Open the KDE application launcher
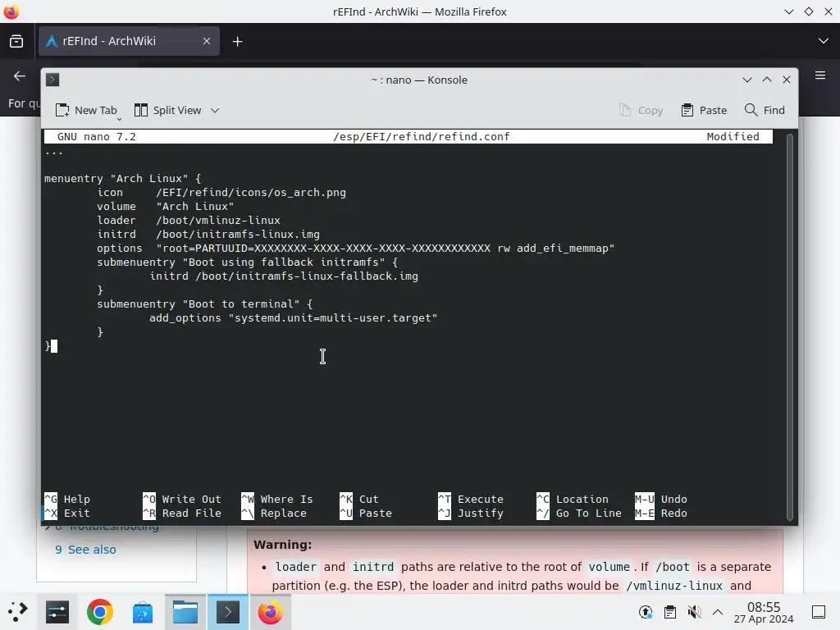Image resolution: width=840 pixels, height=630 pixels. pos(18,612)
